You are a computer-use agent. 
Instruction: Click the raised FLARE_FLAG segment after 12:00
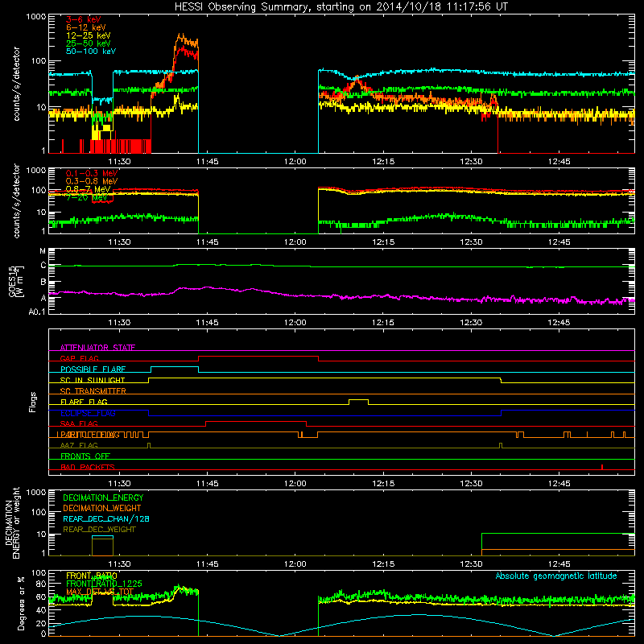[x=358, y=399]
